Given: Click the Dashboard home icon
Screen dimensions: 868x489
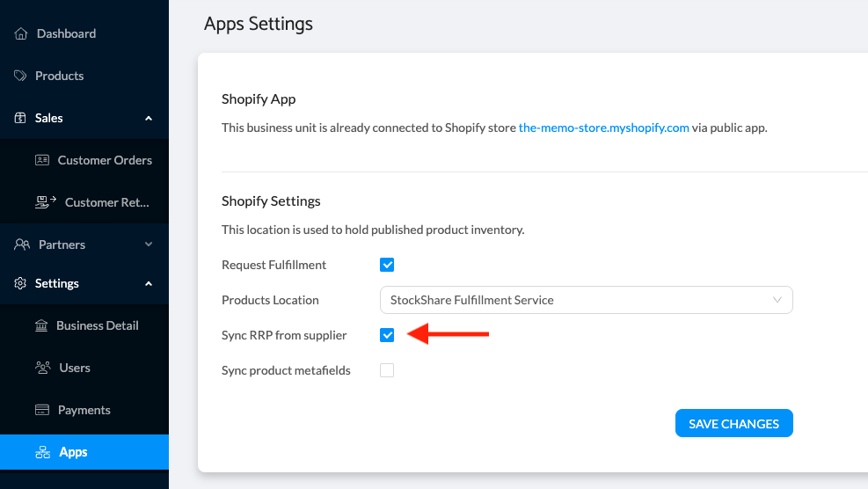Looking at the screenshot, I should pos(21,34).
